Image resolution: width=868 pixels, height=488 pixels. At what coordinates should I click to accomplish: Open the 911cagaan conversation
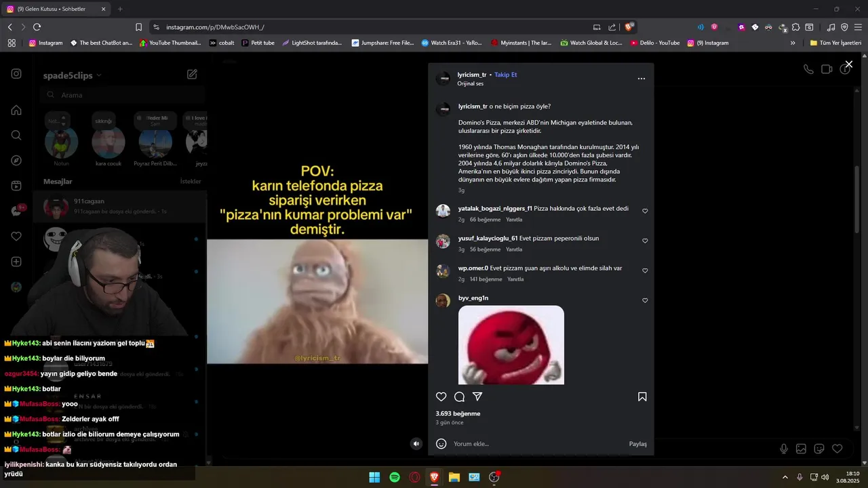point(120,206)
